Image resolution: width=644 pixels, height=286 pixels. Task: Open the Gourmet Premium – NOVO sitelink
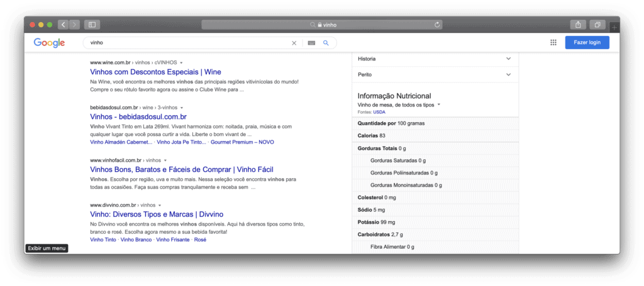(x=242, y=142)
